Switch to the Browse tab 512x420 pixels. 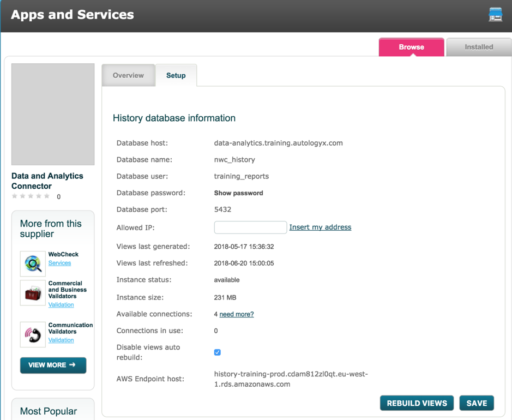(412, 47)
